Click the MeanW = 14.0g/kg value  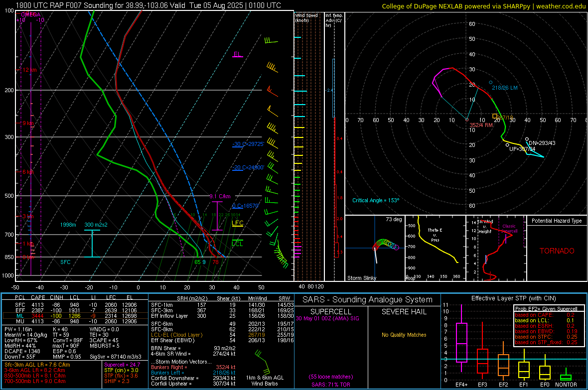(x=26, y=335)
